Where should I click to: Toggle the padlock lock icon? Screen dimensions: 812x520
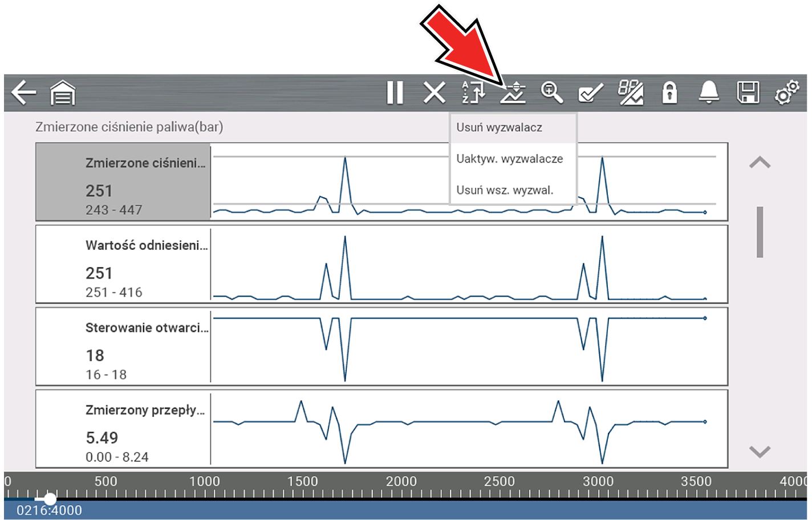point(669,92)
